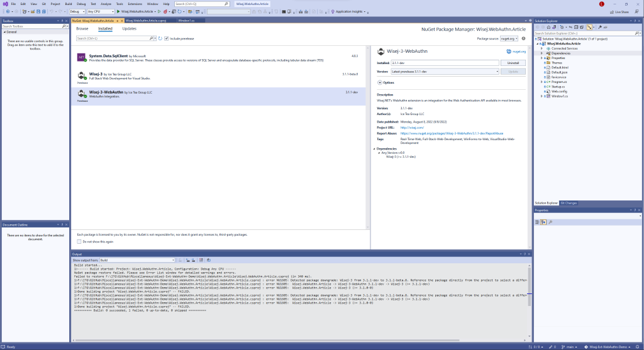Open the Debug configuration dropdown

pyautogui.click(x=77, y=11)
